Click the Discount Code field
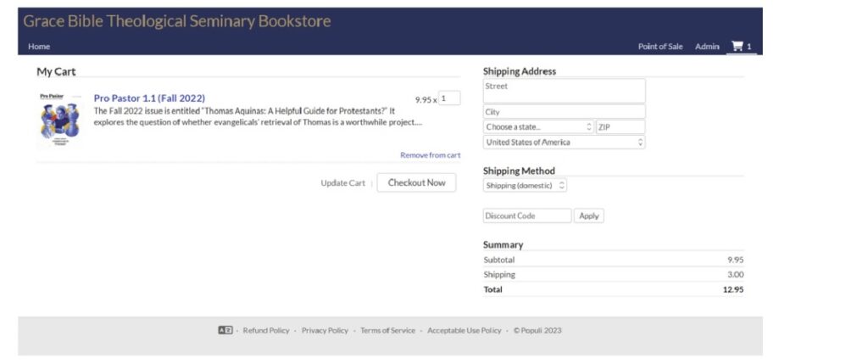Screen dimensions: 868x364 527,216
